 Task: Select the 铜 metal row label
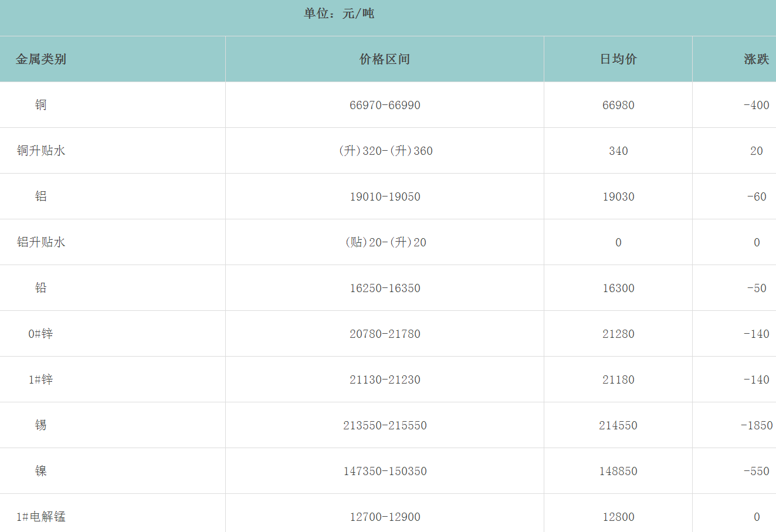(x=40, y=105)
